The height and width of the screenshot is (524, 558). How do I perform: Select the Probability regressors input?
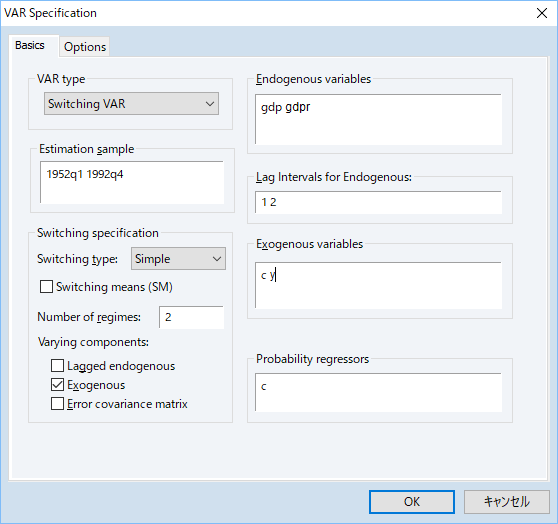coord(378,392)
